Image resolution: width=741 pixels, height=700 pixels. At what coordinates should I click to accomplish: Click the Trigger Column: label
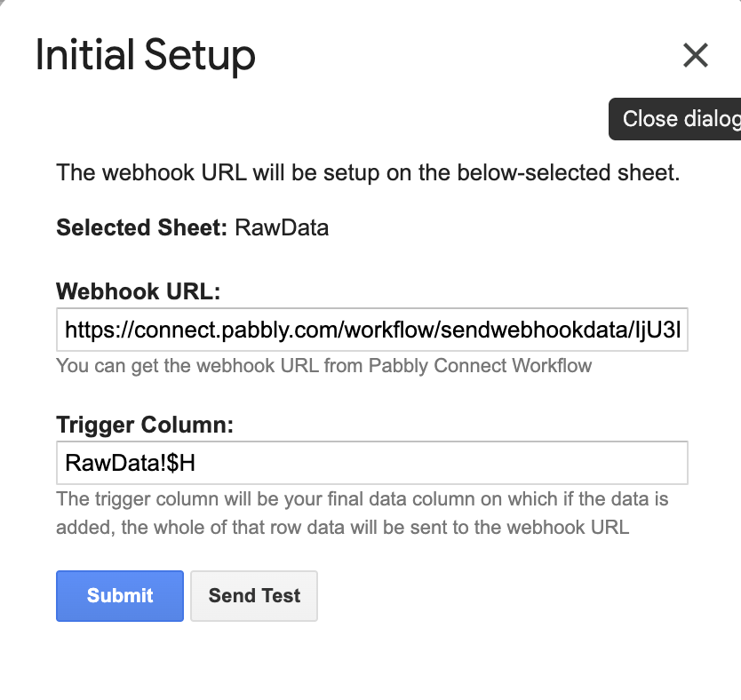[x=145, y=425]
